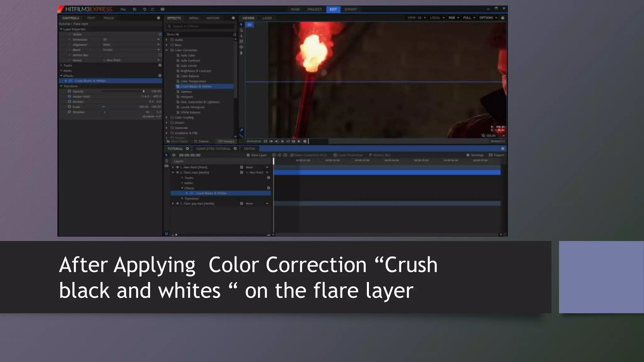Collapse the Color Correction effects folder
The width and height of the screenshot is (644, 362).
167,50
